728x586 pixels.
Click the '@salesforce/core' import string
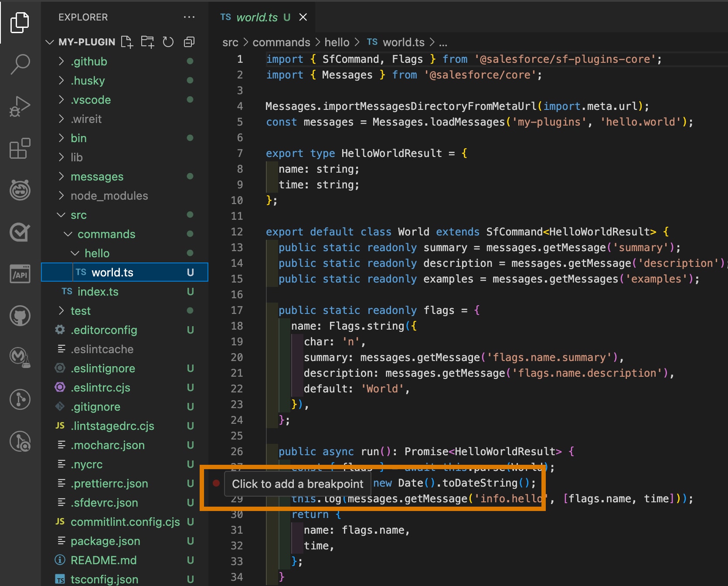pos(480,75)
